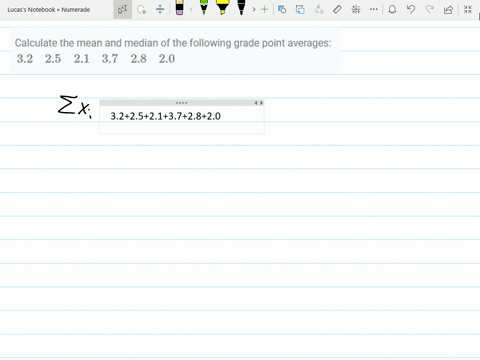
Task: Redo the last action
Action: coord(430,9)
